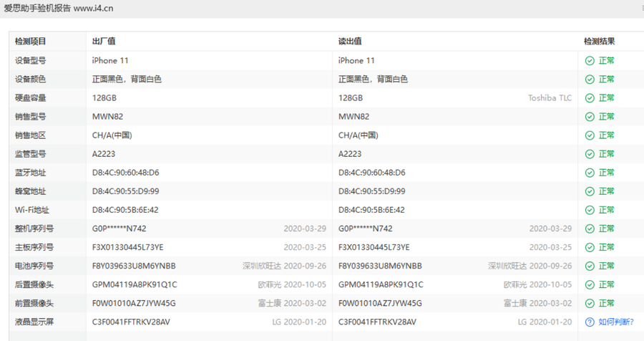Image resolution: width=644 pixels, height=341 pixels.
Task: Click the green check icon for 销售型号
Action: click(590, 117)
